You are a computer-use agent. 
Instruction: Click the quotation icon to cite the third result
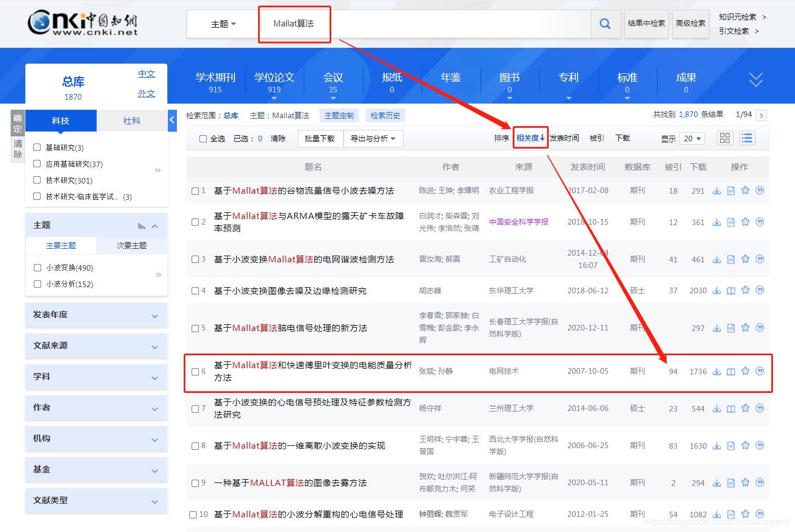(x=760, y=259)
